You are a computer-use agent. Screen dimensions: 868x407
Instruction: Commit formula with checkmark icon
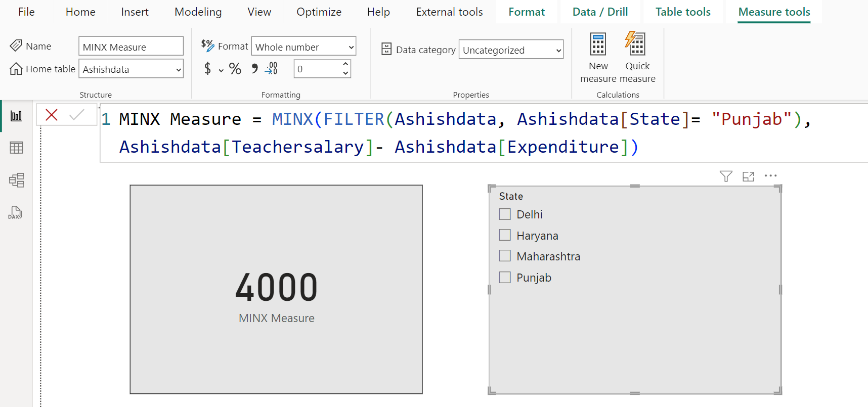coord(77,115)
